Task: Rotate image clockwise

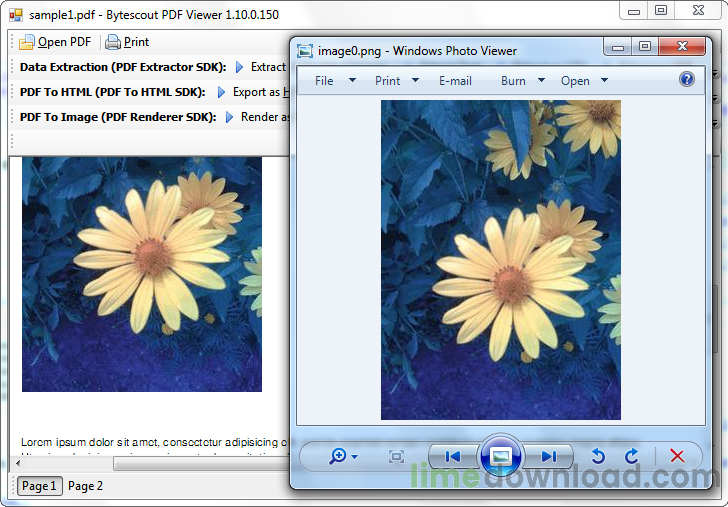Action: [631, 456]
